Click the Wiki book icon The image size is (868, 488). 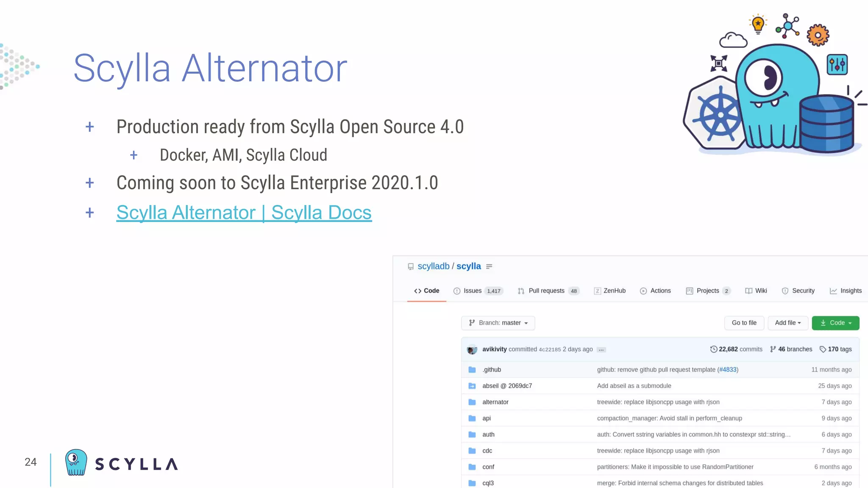pyautogui.click(x=749, y=291)
